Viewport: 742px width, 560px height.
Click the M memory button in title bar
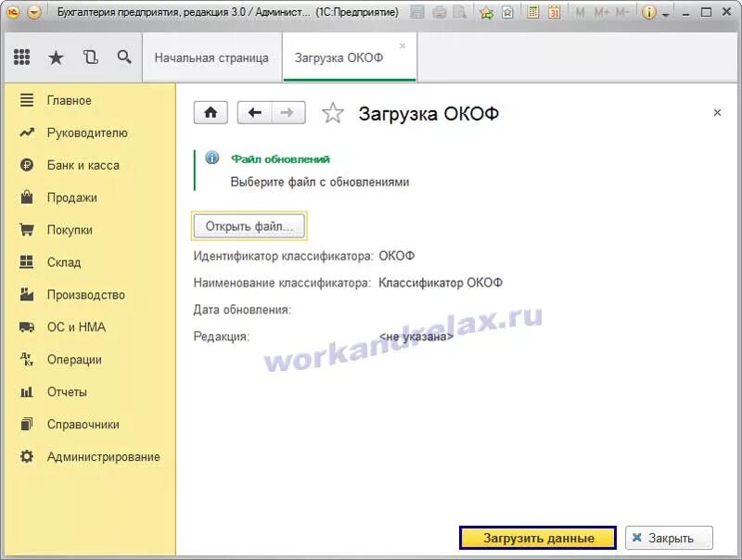(x=580, y=12)
